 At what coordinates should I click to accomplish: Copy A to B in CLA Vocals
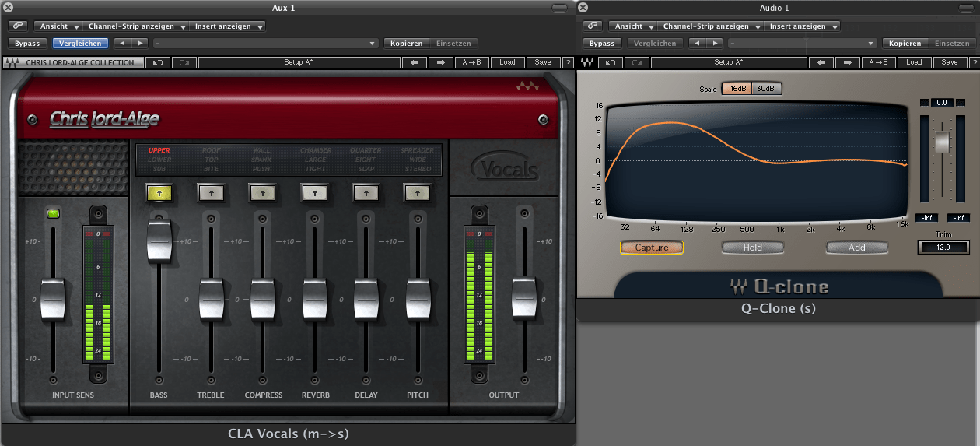tap(472, 62)
